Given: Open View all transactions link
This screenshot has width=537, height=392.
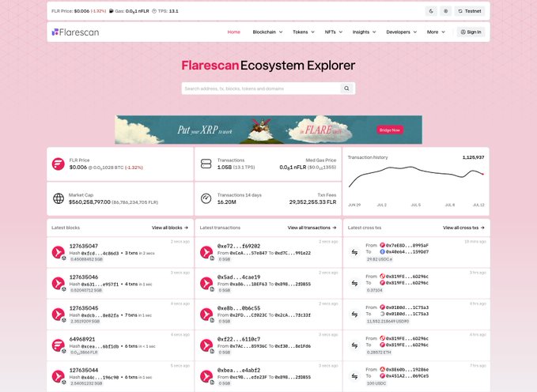Looking at the screenshot, I should [x=312, y=228].
